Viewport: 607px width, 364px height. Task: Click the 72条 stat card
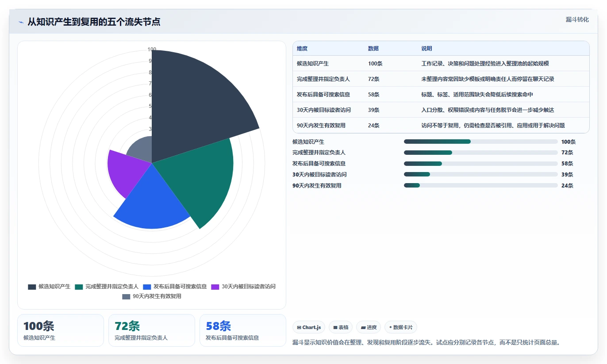coord(152,330)
